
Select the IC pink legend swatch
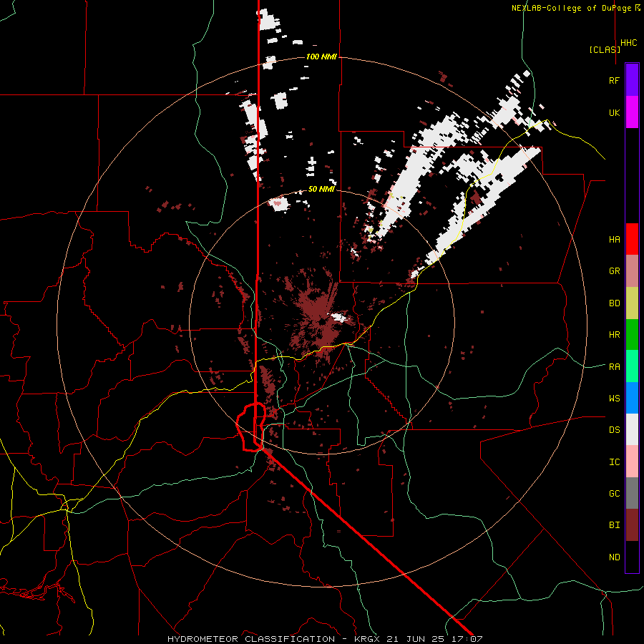coord(632,462)
